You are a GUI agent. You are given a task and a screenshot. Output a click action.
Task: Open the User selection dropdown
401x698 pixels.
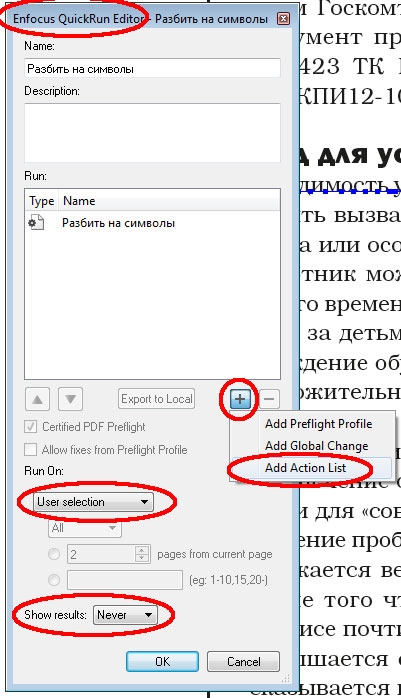tap(93, 502)
